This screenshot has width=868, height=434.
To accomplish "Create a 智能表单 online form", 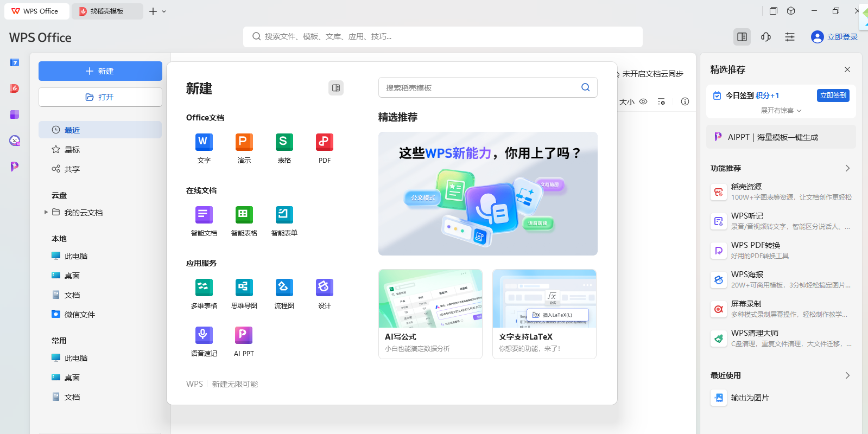I will pyautogui.click(x=284, y=221).
